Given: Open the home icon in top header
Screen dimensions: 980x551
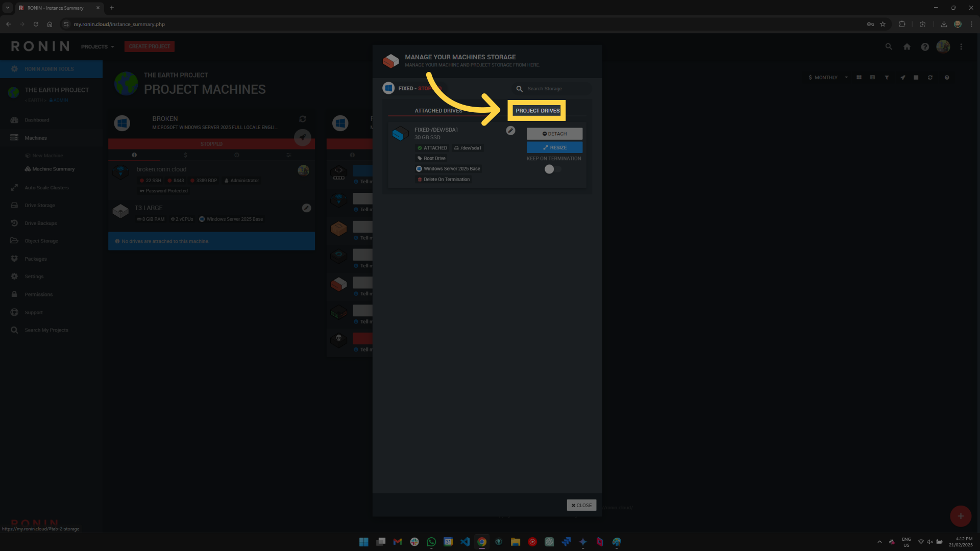Looking at the screenshot, I should (907, 46).
